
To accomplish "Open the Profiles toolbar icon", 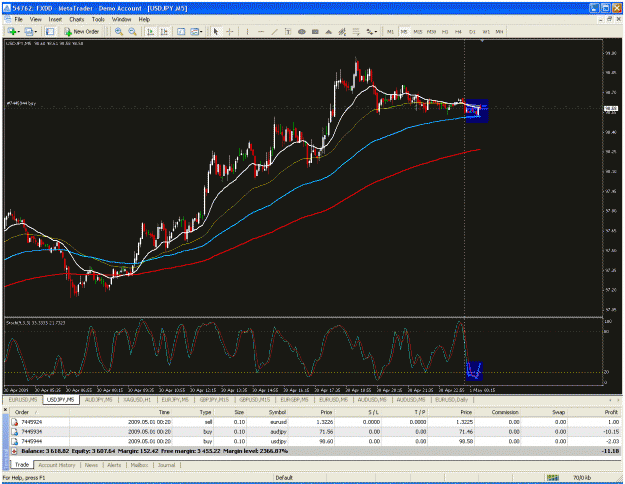I will pos(29,31).
